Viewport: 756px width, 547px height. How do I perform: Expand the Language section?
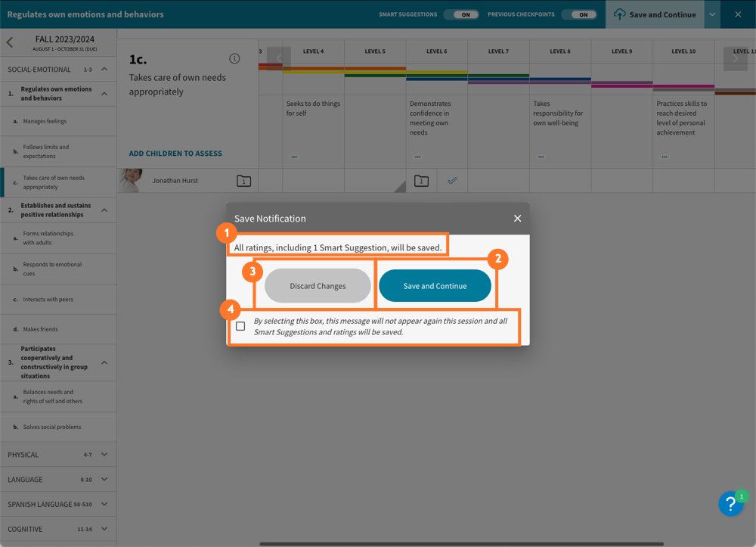104,480
